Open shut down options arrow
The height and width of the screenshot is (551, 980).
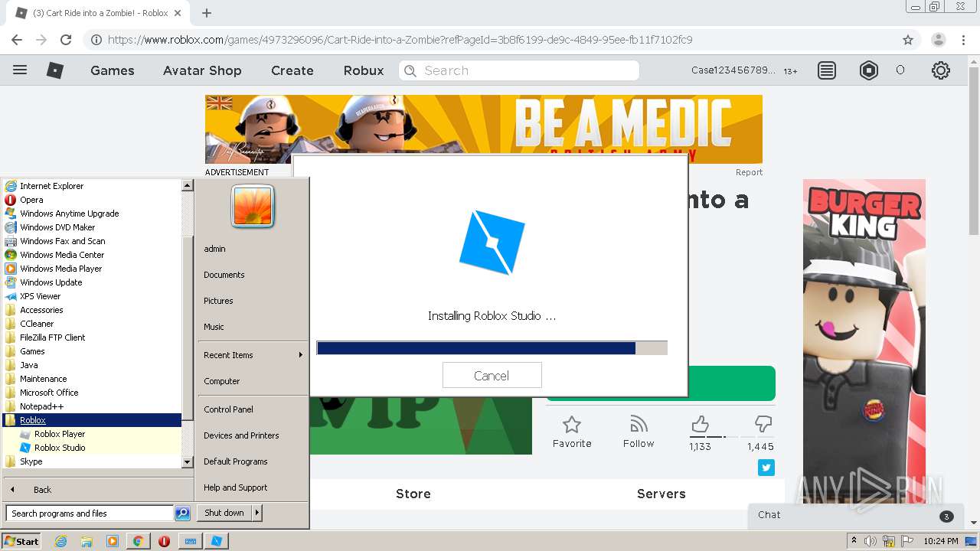tap(256, 513)
